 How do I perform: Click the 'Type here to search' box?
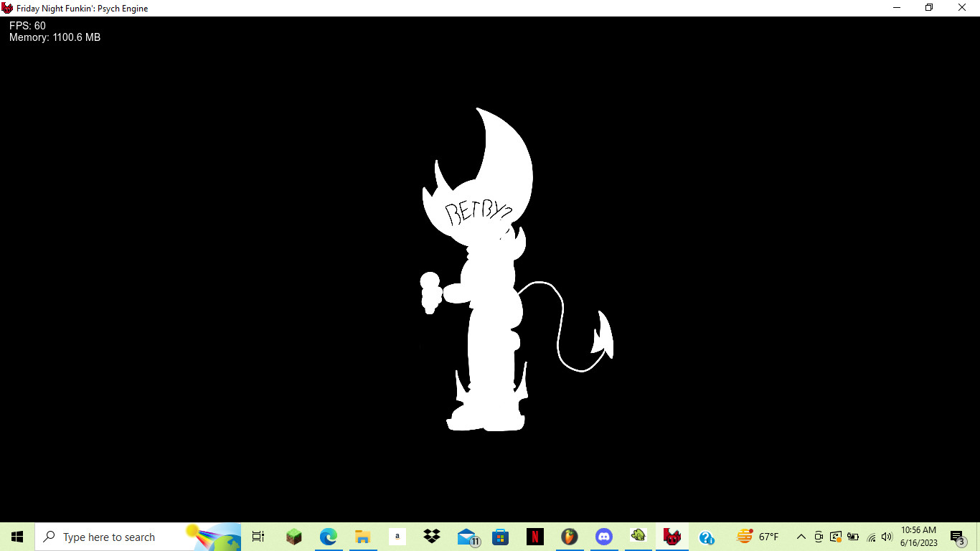click(x=138, y=537)
